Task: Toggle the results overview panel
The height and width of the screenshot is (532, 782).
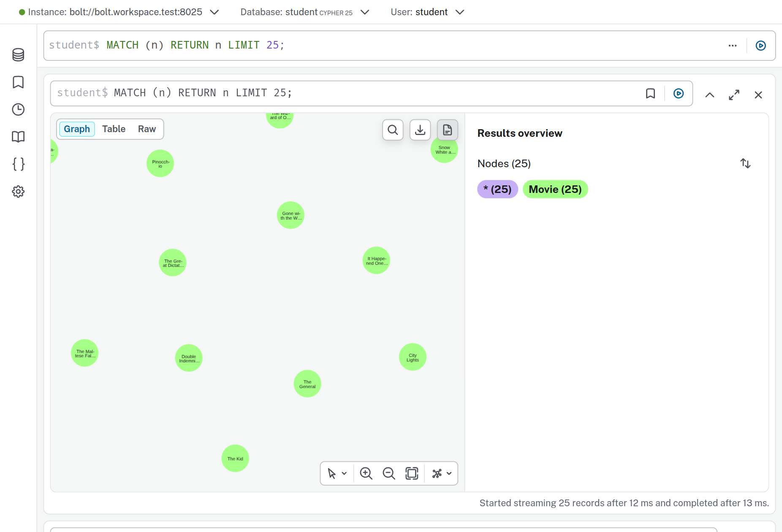Action: [x=447, y=130]
